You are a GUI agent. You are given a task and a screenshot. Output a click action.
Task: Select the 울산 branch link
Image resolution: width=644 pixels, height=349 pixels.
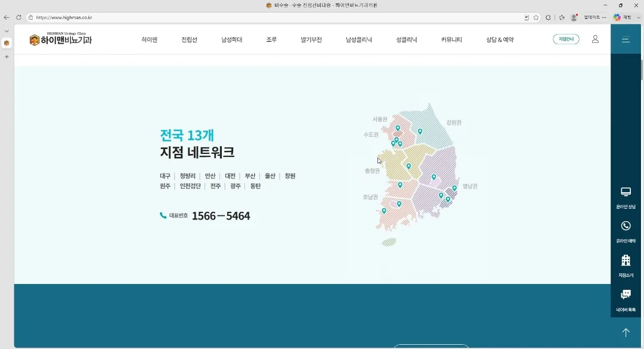click(x=270, y=176)
